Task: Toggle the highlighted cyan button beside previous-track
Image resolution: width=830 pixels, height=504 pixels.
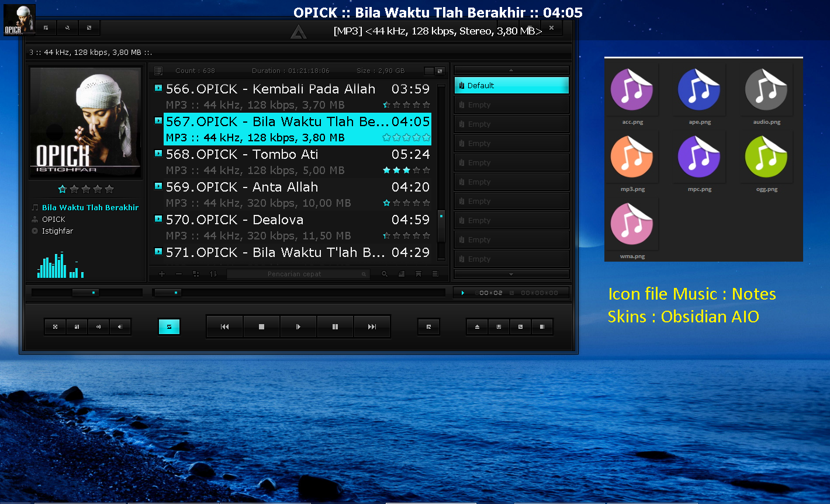Action: click(170, 326)
